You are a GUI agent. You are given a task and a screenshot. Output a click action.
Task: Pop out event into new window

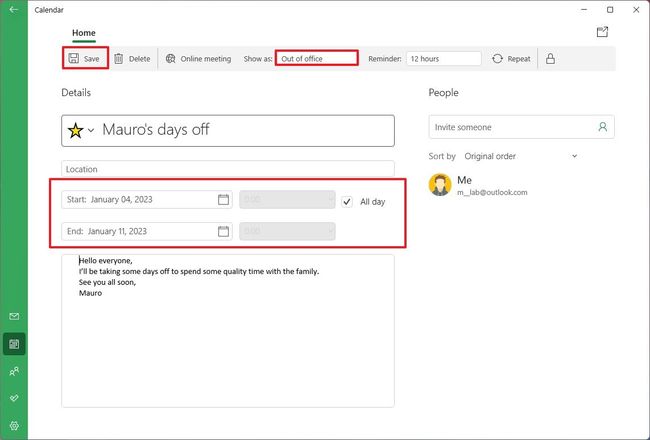[x=602, y=32]
